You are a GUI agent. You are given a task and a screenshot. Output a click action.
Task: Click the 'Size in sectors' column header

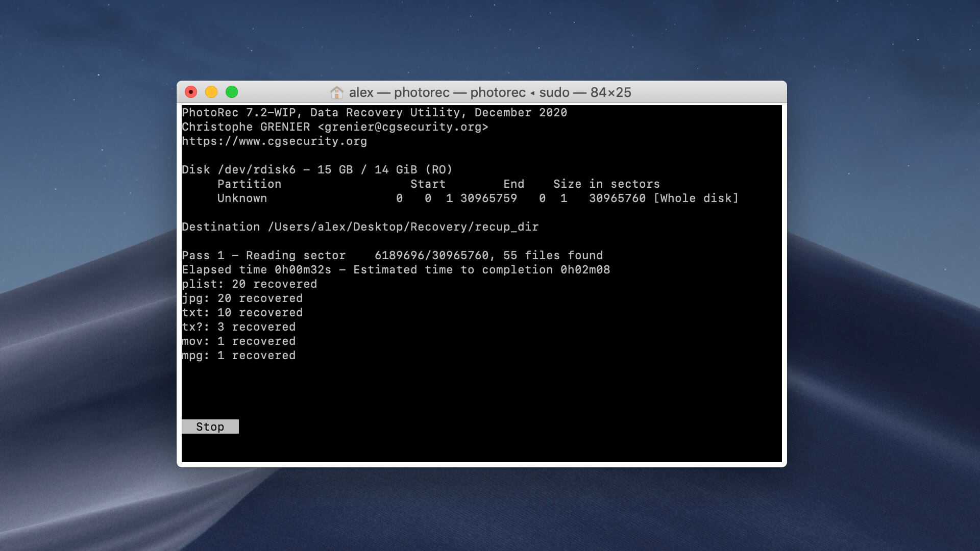tap(606, 184)
